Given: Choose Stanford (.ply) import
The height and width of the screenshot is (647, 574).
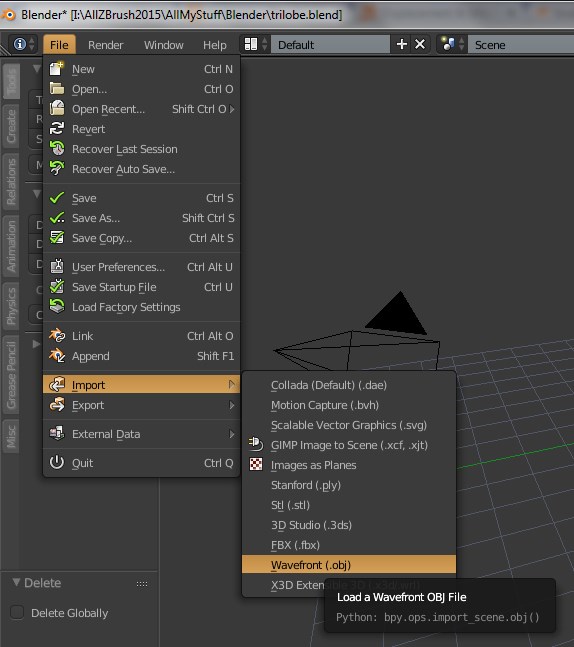Looking at the screenshot, I should 349,485.
